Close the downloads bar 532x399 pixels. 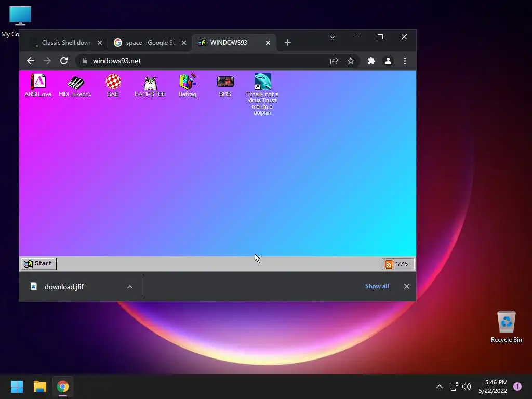coord(406,287)
